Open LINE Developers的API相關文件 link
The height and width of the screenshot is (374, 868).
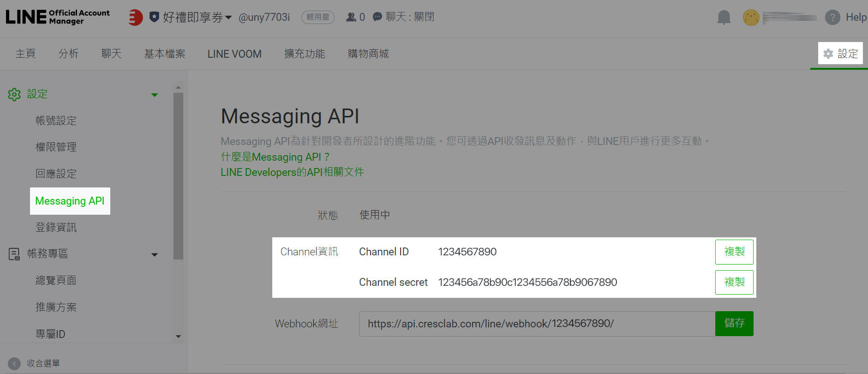click(292, 172)
